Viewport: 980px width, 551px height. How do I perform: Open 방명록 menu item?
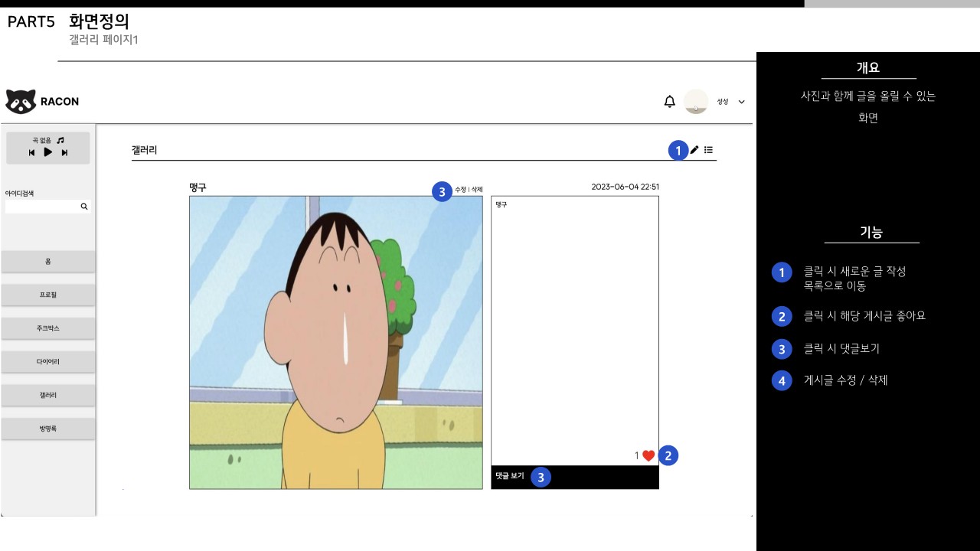point(47,429)
